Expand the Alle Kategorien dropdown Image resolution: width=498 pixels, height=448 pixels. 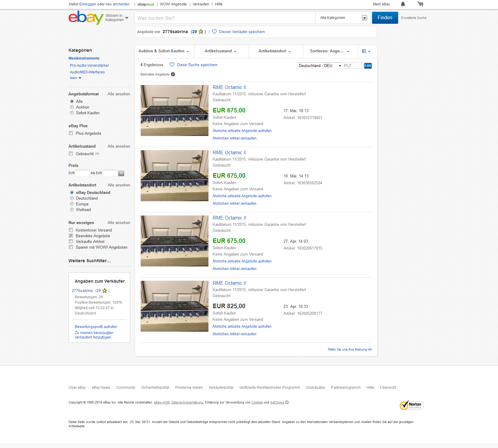click(x=343, y=18)
